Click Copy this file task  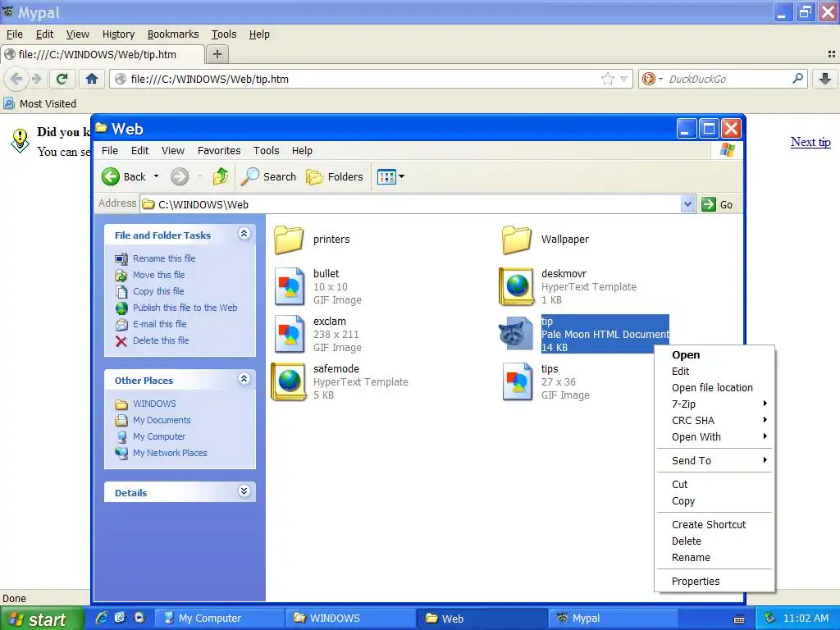158,291
